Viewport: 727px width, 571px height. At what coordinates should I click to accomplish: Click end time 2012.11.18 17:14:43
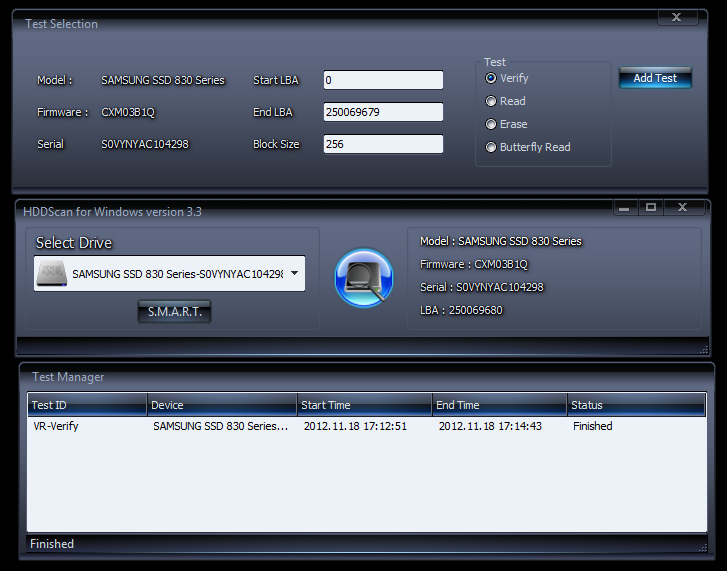click(x=490, y=426)
